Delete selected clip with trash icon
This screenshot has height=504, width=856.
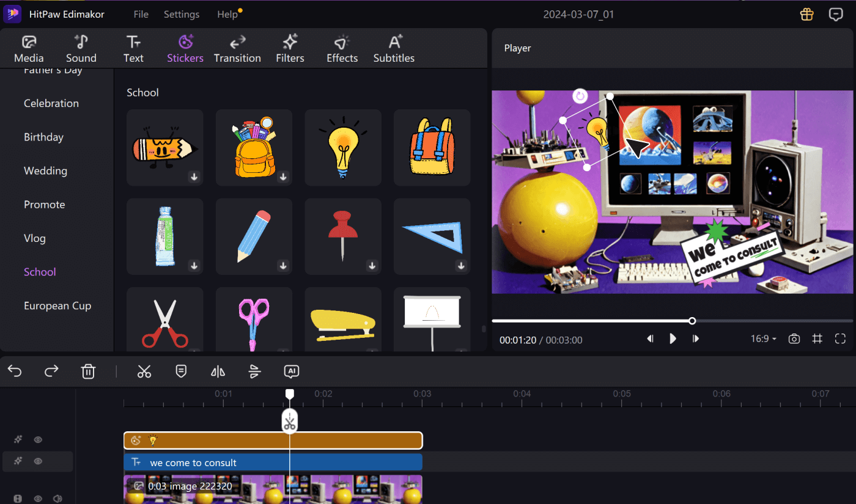click(89, 371)
